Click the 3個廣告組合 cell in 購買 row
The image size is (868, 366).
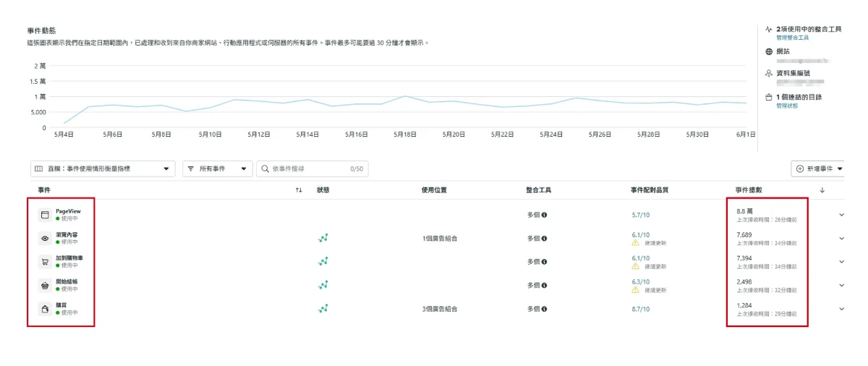440,309
